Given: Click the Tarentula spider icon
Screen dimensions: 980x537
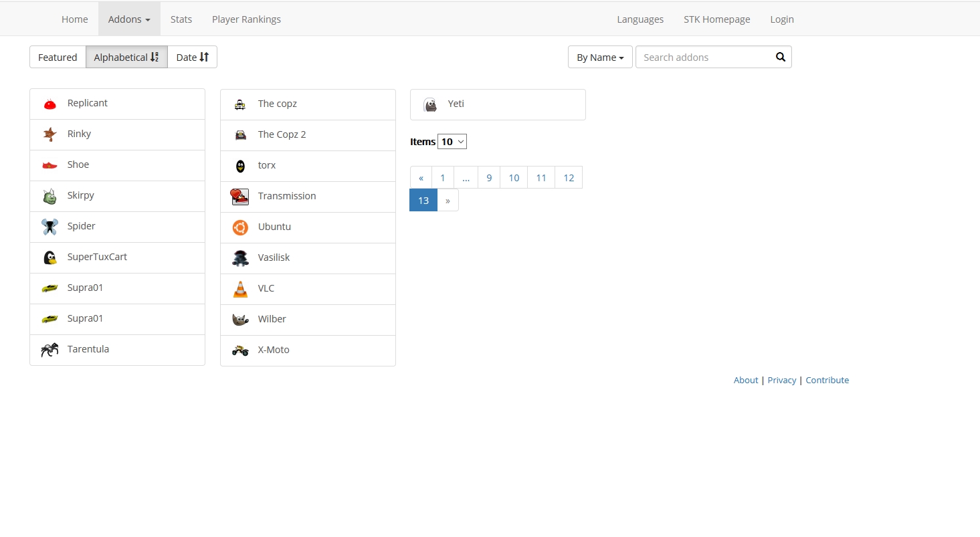Looking at the screenshot, I should [50, 350].
